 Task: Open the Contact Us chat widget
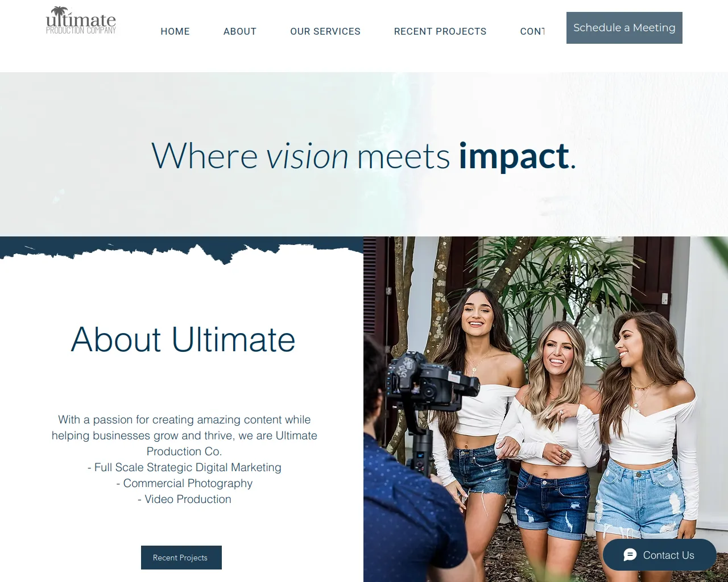pos(660,555)
